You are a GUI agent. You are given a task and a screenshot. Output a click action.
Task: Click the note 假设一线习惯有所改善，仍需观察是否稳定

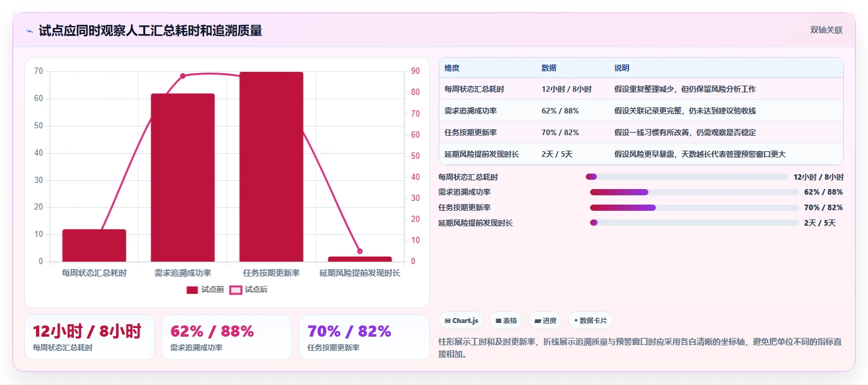pos(685,133)
